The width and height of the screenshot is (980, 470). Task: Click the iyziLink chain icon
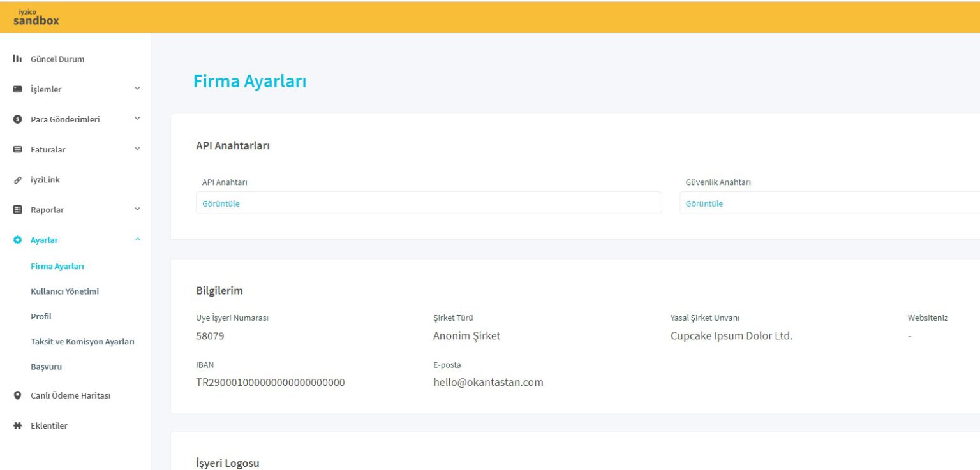17,179
